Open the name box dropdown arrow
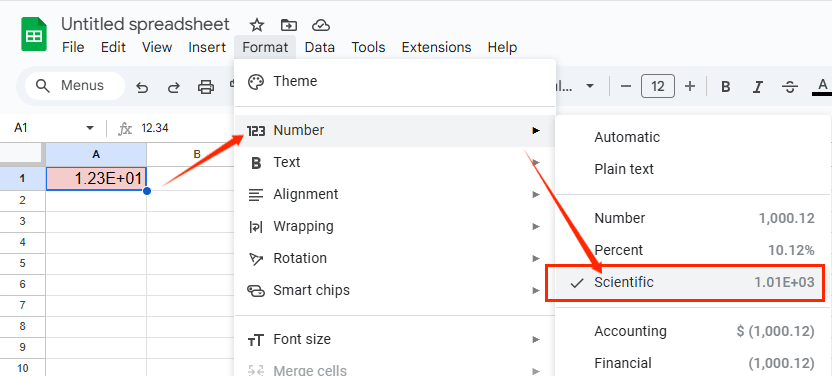 click(90, 128)
